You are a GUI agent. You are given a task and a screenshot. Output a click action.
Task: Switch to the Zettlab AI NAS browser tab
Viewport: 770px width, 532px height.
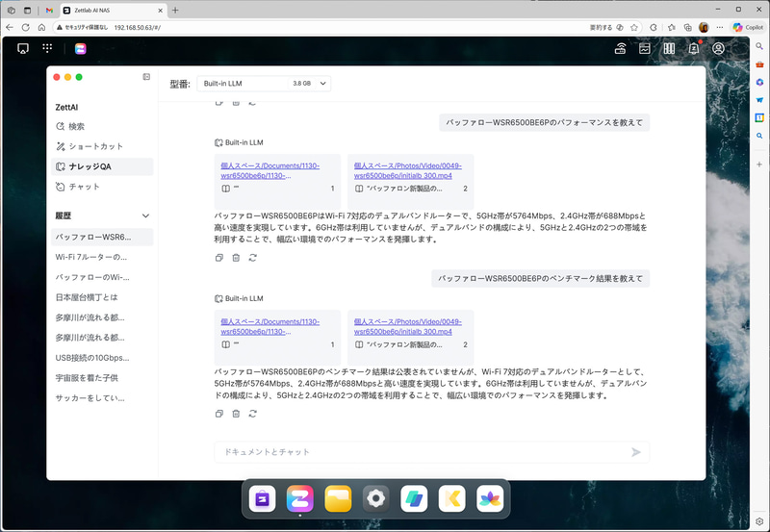point(113,11)
